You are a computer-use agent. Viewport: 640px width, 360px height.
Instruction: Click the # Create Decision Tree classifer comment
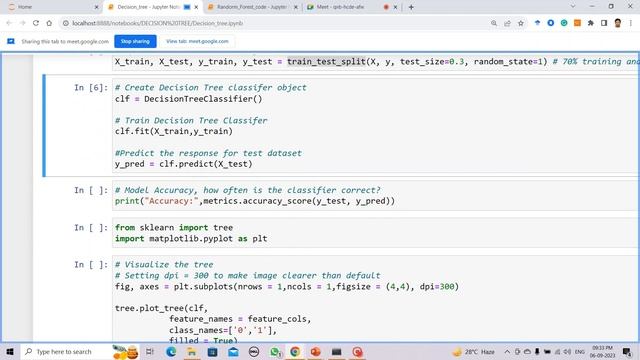point(211,88)
